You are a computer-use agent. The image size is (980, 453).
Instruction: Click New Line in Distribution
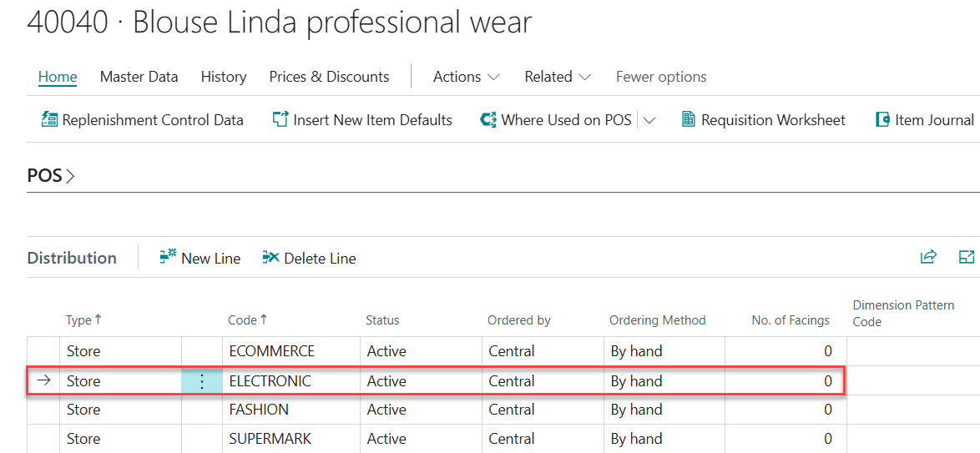(x=200, y=259)
